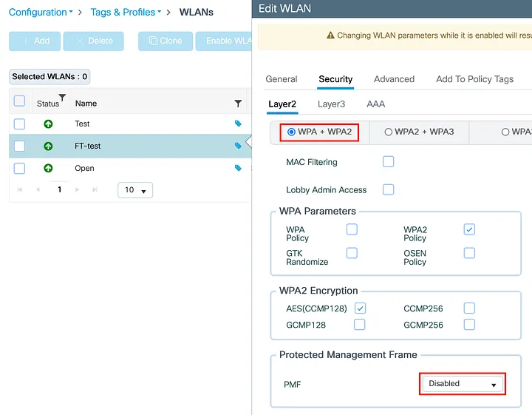Click the Name column filter icon
Viewport: 532px width, 415px height.
pos(238,104)
